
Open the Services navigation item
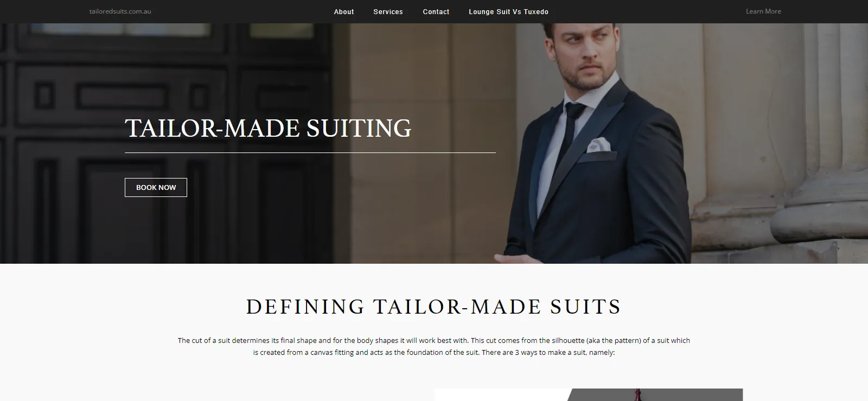(x=388, y=11)
